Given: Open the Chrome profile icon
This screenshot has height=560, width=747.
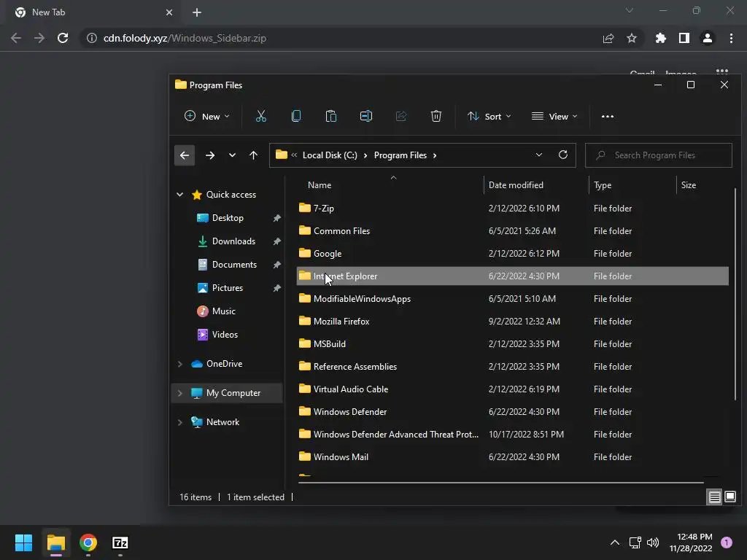Looking at the screenshot, I should (708, 38).
